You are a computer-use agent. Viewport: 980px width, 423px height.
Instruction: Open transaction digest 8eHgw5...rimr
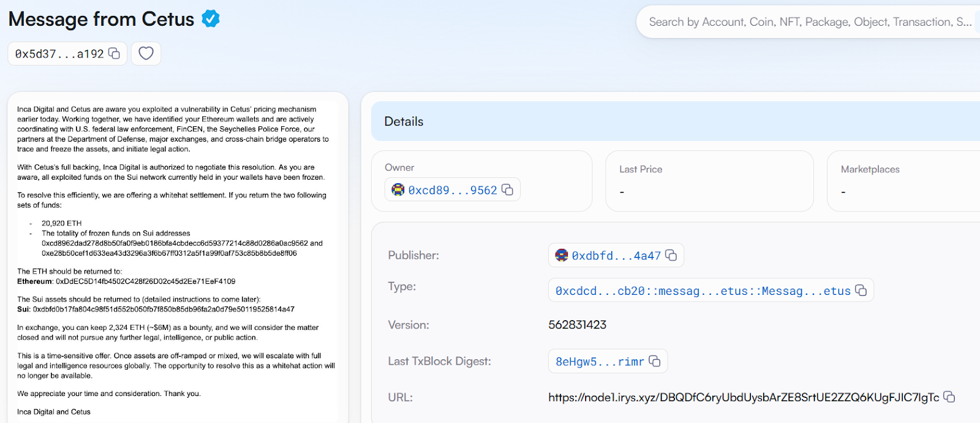pos(600,362)
